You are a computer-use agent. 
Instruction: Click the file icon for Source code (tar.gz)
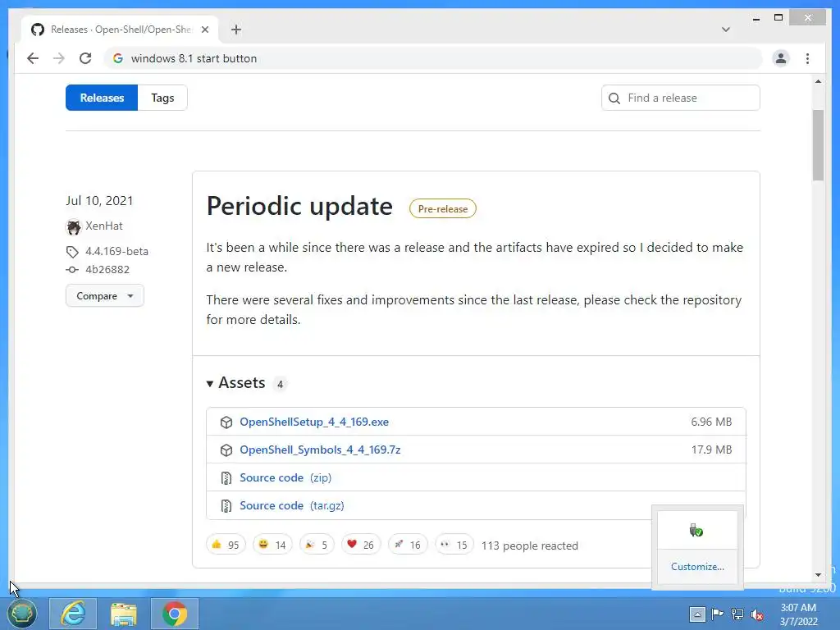click(x=226, y=505)
